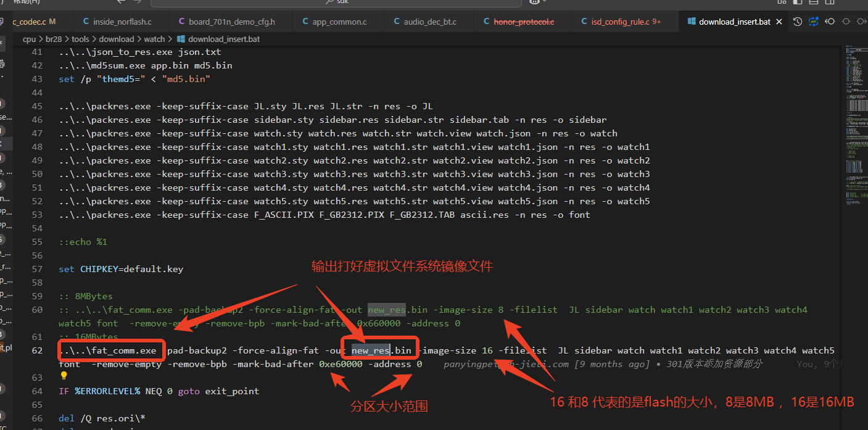Expand the download breadcrumb segment

click(x=117, y=39)
